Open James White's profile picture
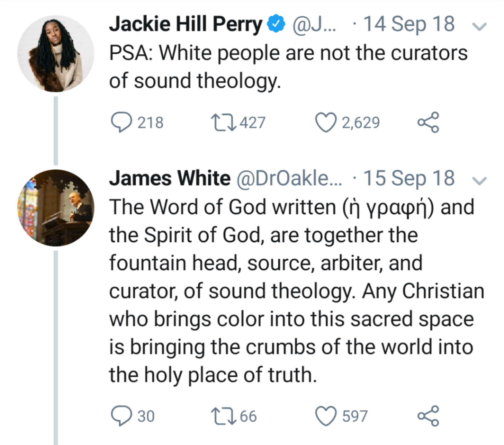This screenshot has height=445, width=504. click(56, 208)
